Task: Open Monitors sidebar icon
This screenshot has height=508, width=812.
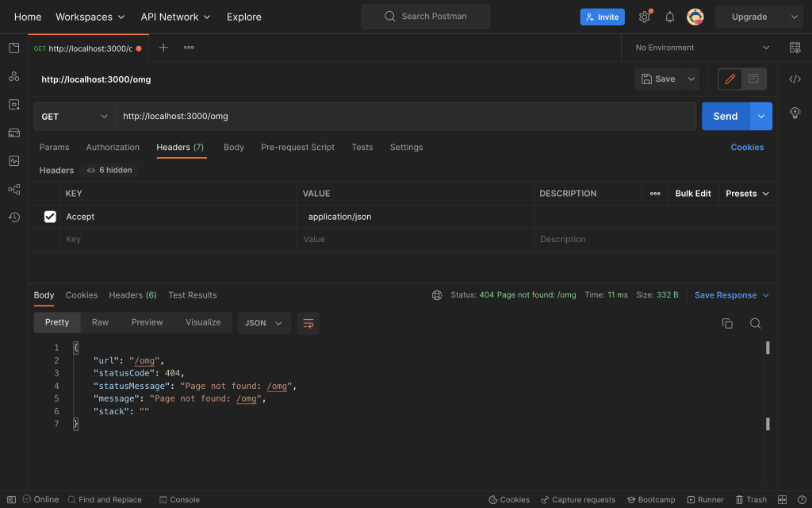Action: 14,160
